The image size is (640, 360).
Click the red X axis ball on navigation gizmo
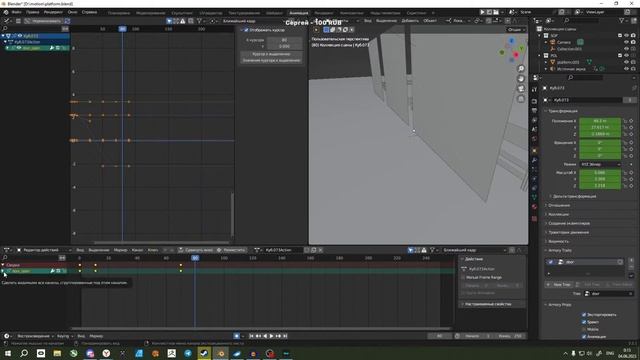click(x=516, y=55)
